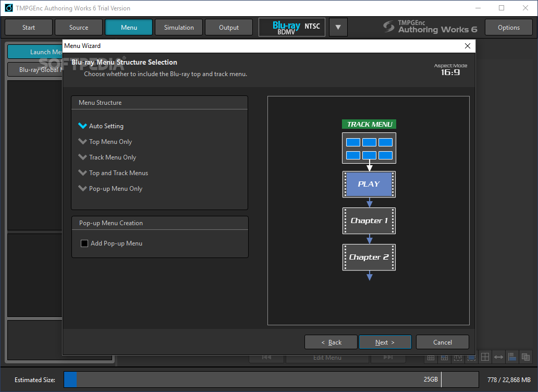Select Track Menu Only option

coord(107,157)
